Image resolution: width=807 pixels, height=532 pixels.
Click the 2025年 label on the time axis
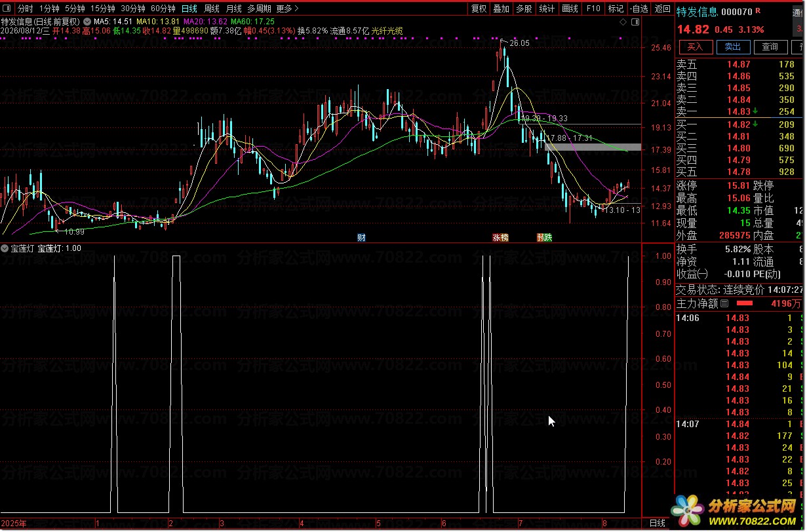[x=14, y=523]
